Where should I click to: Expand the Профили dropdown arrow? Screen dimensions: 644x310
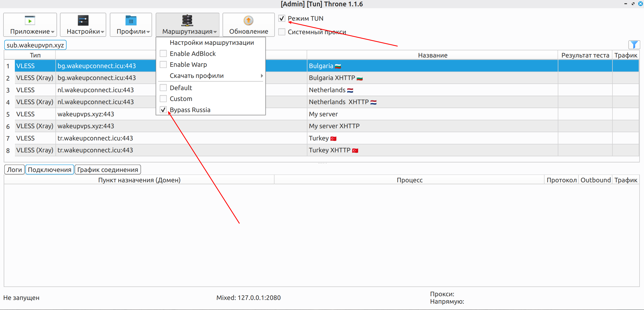pos(148,32)
